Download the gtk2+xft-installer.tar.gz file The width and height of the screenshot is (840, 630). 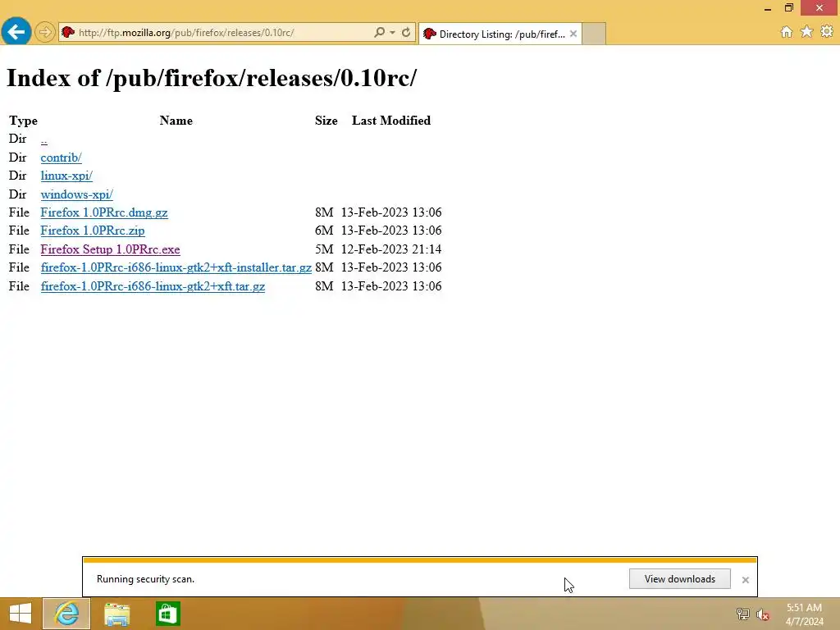(x=176, y=267)
